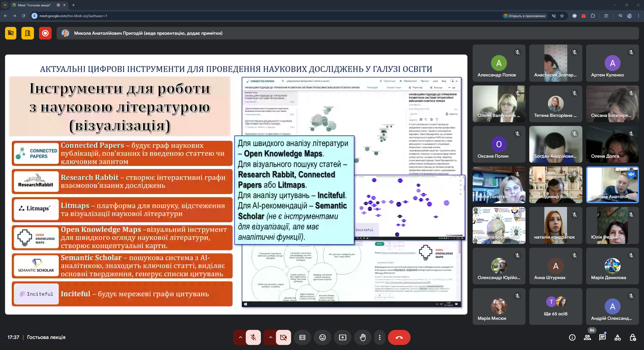
Task: Open the tab search dropdown arrow
Action: click(5, 5)
